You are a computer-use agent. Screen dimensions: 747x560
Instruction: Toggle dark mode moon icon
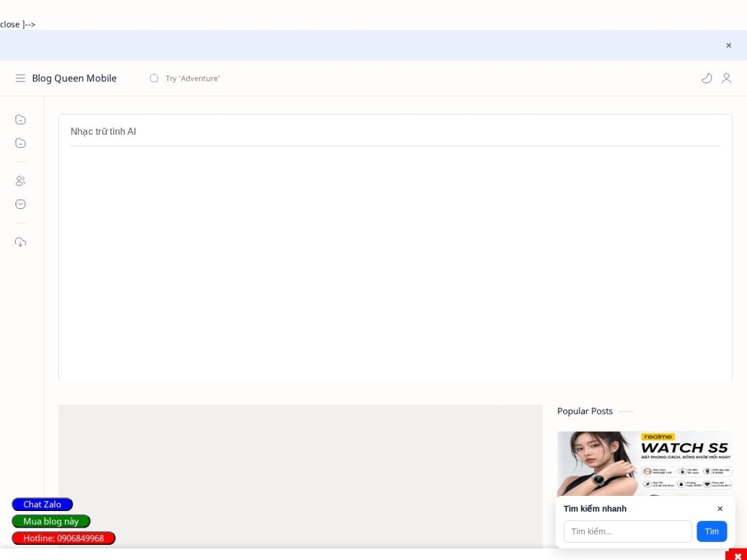coord(707,78)
